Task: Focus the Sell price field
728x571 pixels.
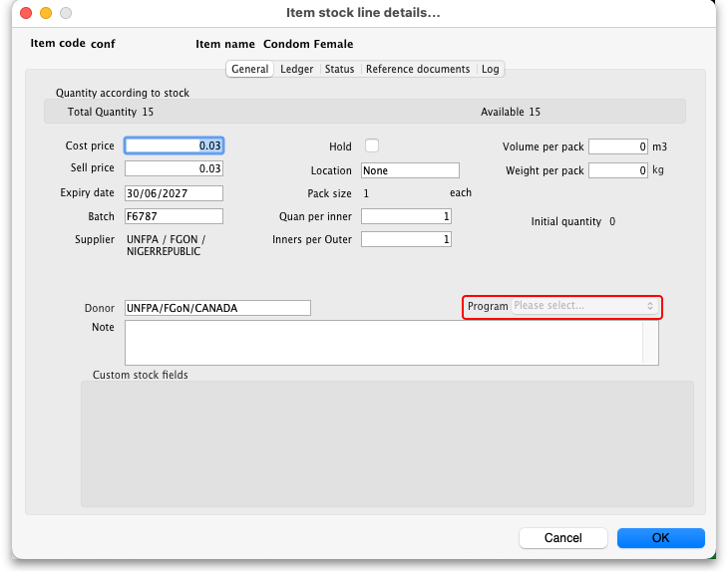Action: click(174, 168)
